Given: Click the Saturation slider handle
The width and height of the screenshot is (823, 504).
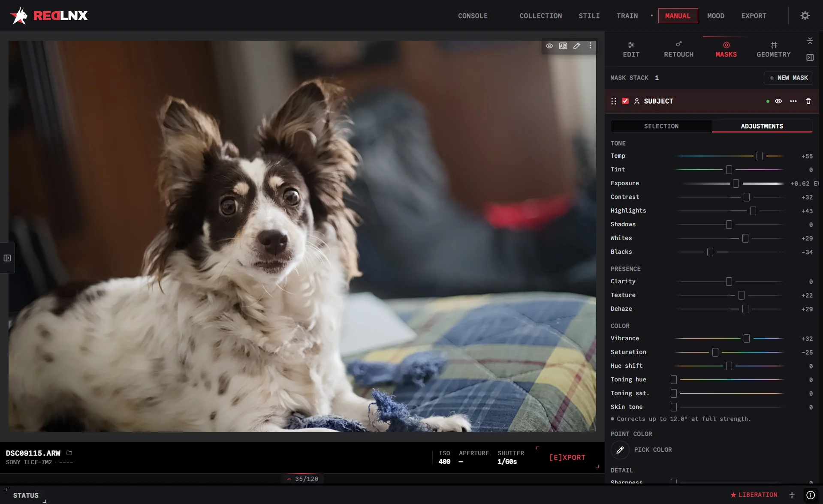Looking at the screenshot, I should click(x=715, y=352).
